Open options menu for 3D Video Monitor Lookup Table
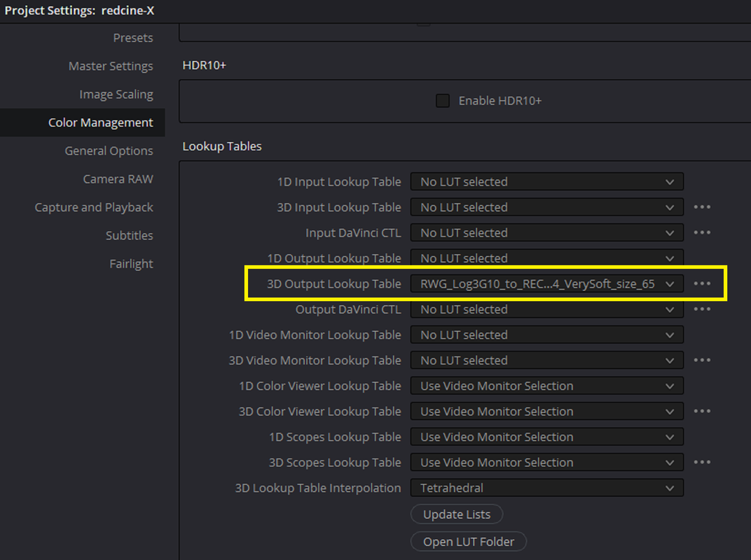Viewport: 751px width, 560px height. coord(702,360)
